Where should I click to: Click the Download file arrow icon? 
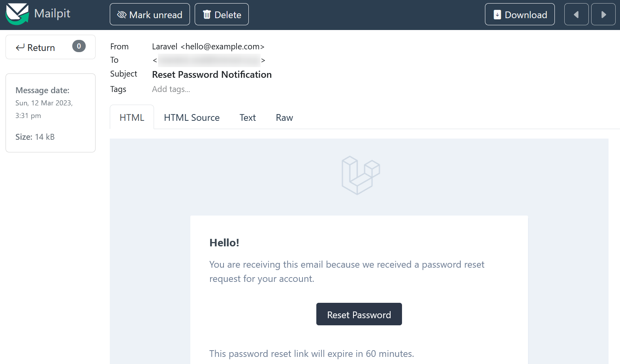pyautogui.click(x=498, y=15)
